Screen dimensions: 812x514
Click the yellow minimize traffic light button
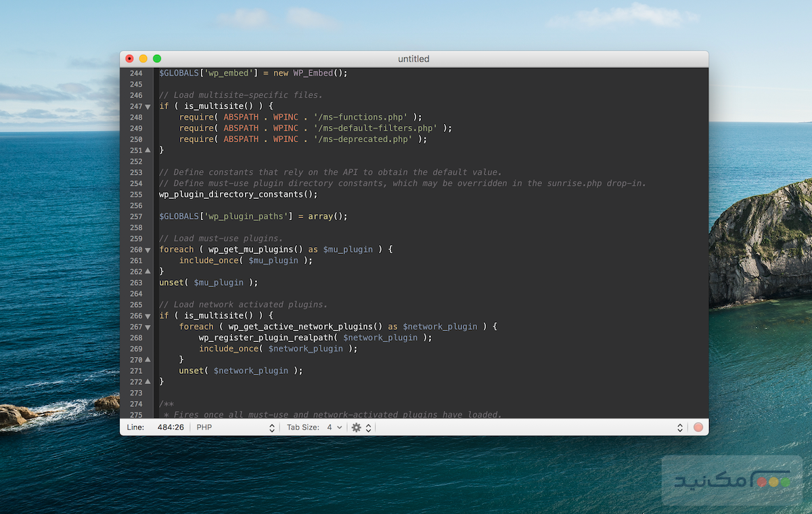pyautogui.click(x=143, y=59)
